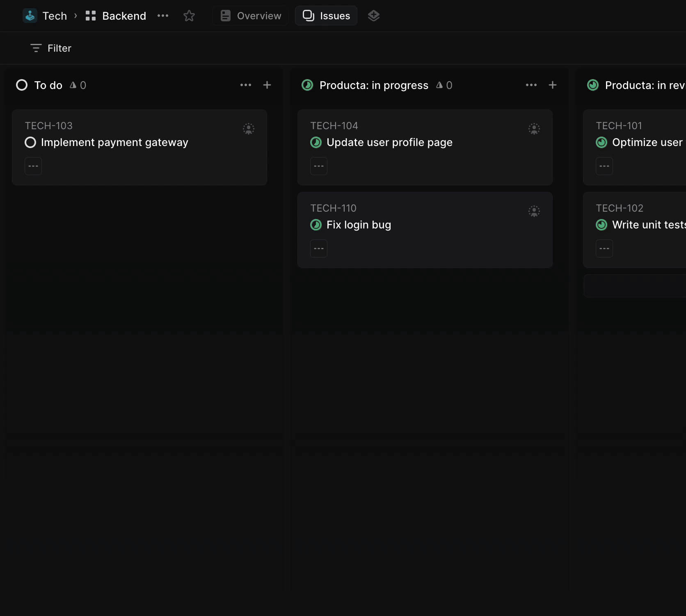Assign user to TECH-103 card

point(248,129)
